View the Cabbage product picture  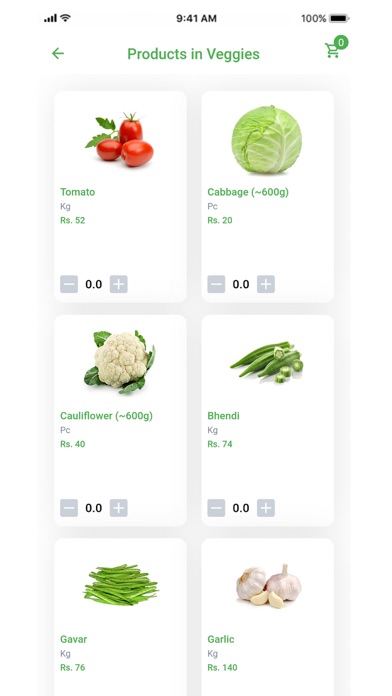[x=267, y=139]
